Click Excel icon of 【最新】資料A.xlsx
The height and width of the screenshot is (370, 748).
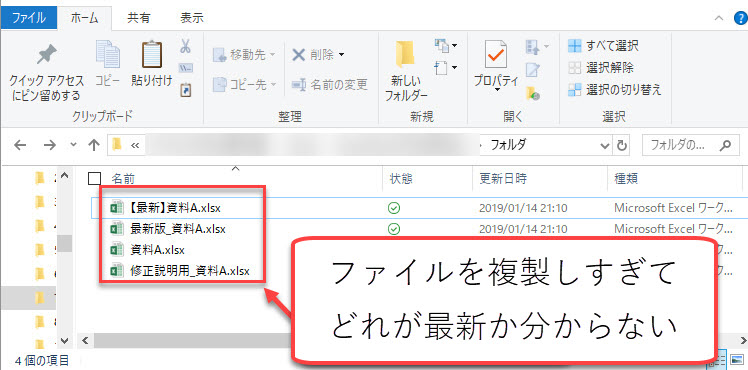117,208
